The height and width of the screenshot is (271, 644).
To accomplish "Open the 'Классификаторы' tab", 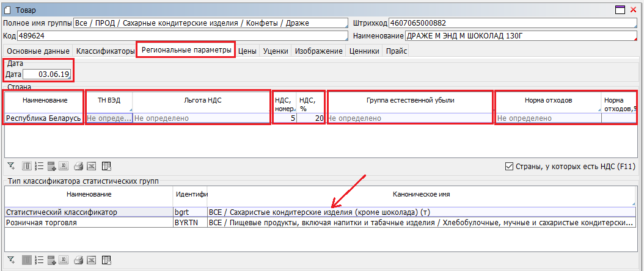I will click(x=105, y=51).
